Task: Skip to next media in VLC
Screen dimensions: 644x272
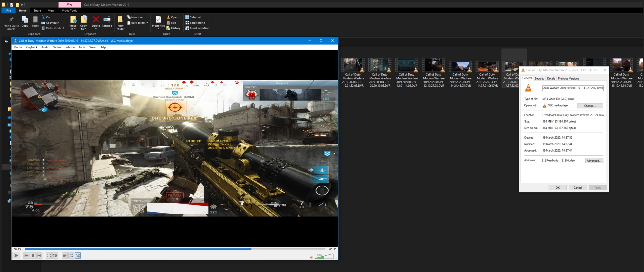Action: tap(39, 256)
